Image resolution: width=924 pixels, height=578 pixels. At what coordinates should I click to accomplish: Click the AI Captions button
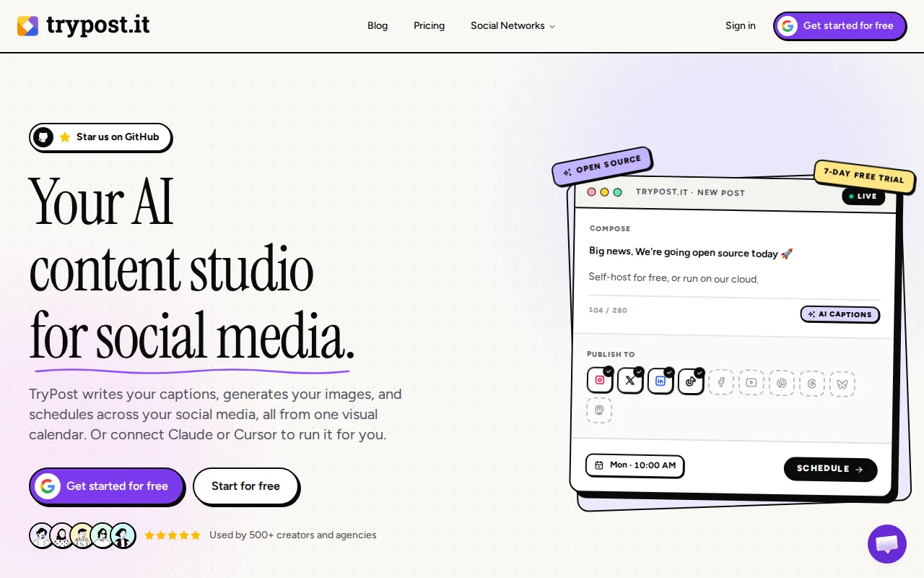pyautogui.click(x=840, y=314)
